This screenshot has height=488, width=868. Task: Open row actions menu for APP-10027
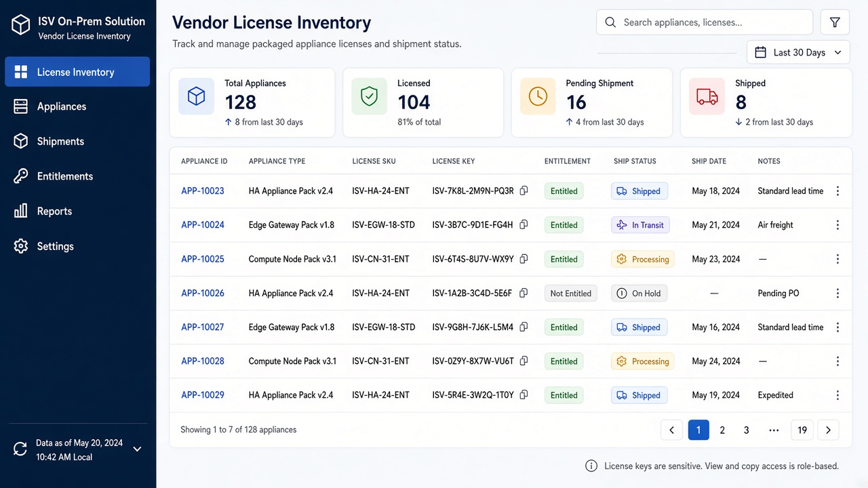(837, 327)
